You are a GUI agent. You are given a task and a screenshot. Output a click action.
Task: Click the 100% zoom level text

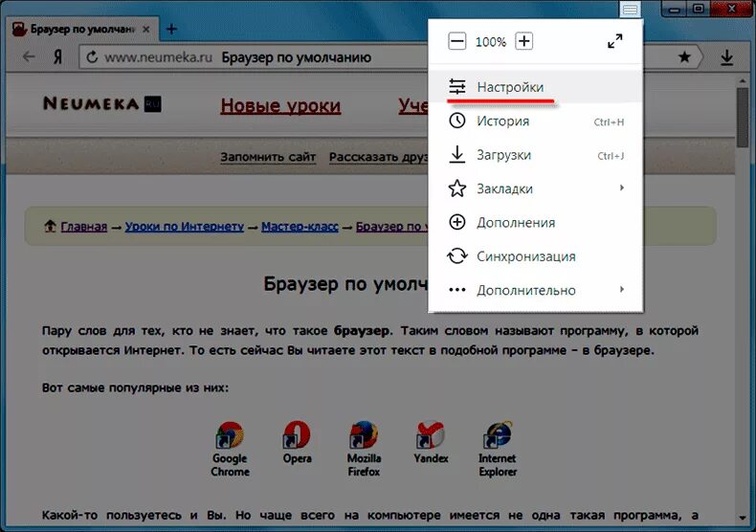pyautogui.click(x=490, y=42)
